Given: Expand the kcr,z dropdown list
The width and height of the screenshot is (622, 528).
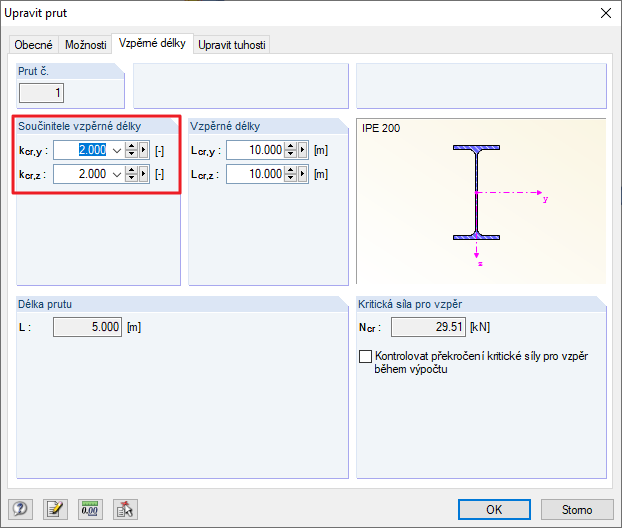Looking at the screenshot, I should (x=117, y=174).
